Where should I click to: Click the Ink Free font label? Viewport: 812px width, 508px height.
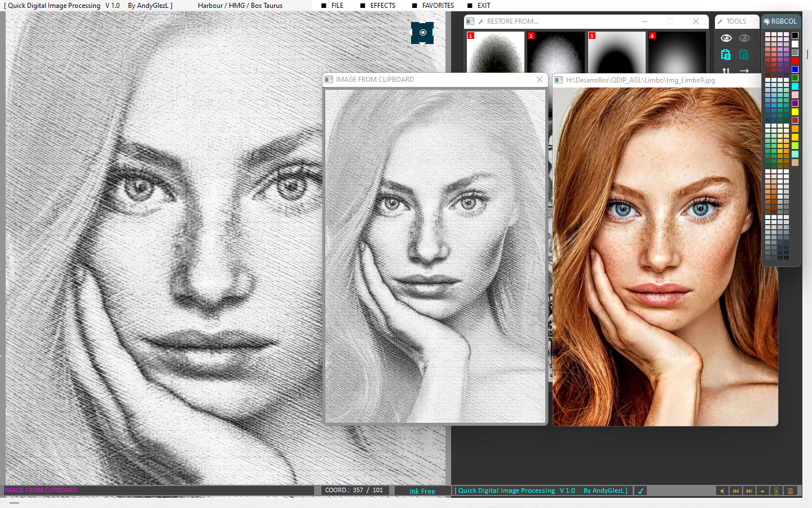[422, 492]
